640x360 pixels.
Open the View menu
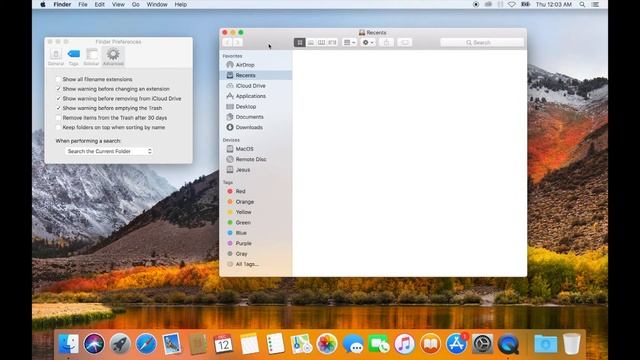pyautogui.click(x=118, y=4)
